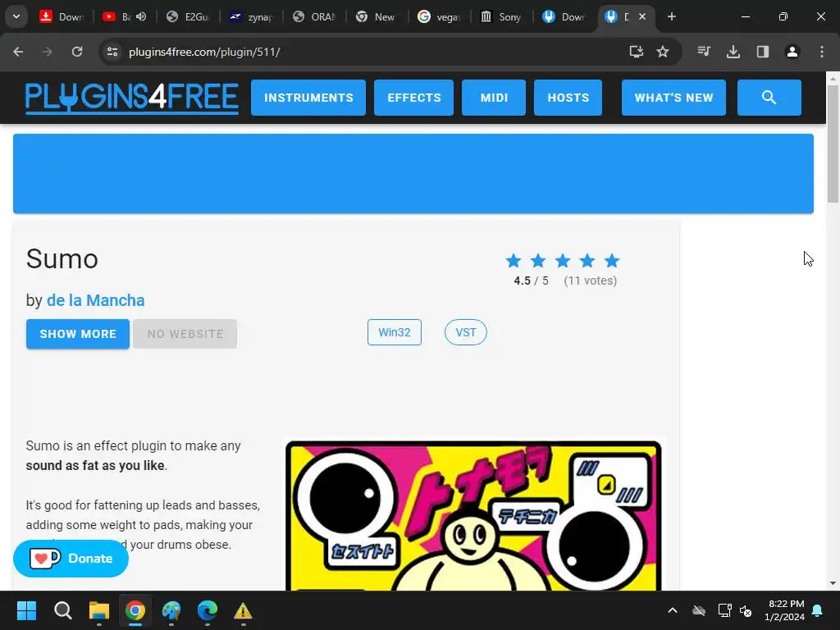Open the de la Mancha developer link
This screenshot has height=630, width=840.
(95, 300)
